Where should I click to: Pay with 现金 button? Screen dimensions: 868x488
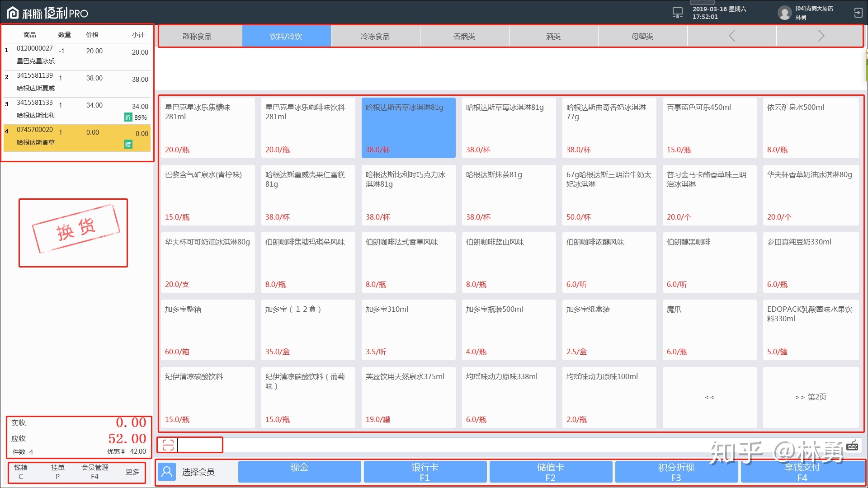(299, 471)
